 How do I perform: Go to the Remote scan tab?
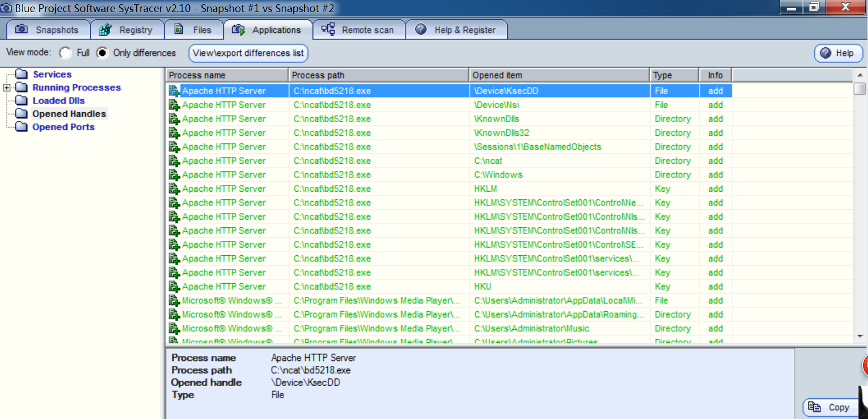(x=359, y=30)
